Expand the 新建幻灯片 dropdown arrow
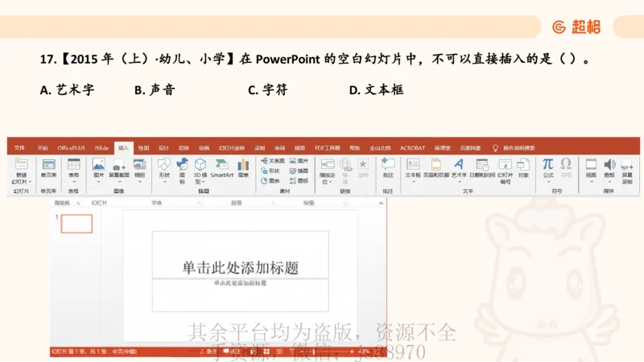The image size is (644, 362). pyautogui.click(x=30, y=182)
